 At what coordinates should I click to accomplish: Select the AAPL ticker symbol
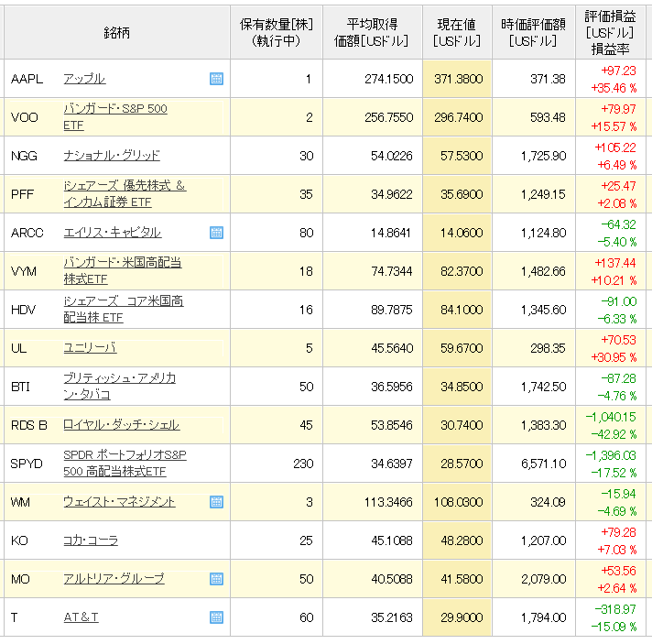[x=27, y=79]
